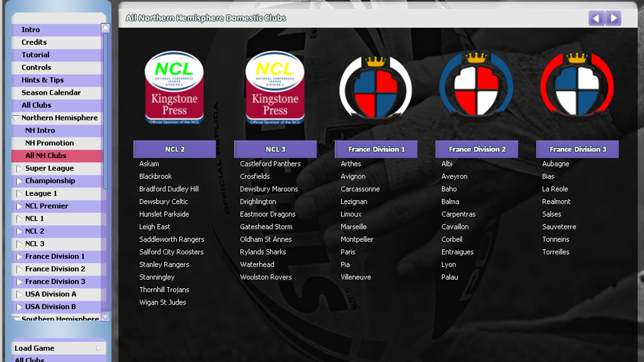Collapse the Northern Hemisphere tree section

pyautogui.click(x=15, y=118)
